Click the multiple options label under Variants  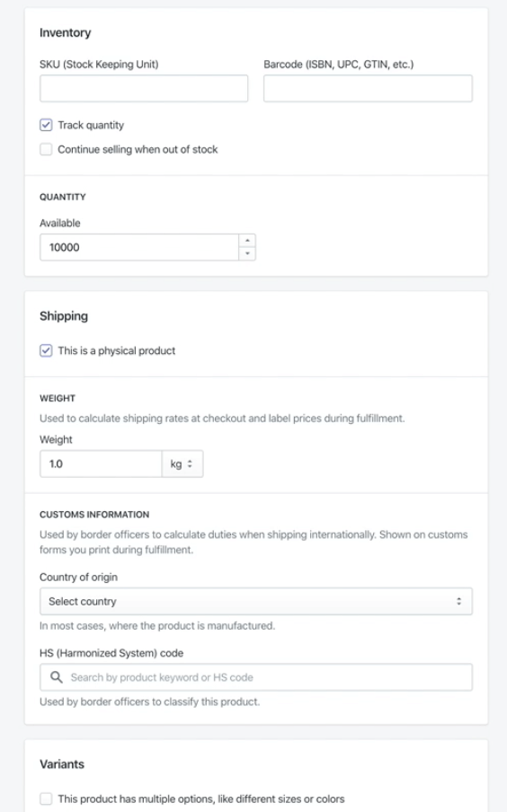201,799
